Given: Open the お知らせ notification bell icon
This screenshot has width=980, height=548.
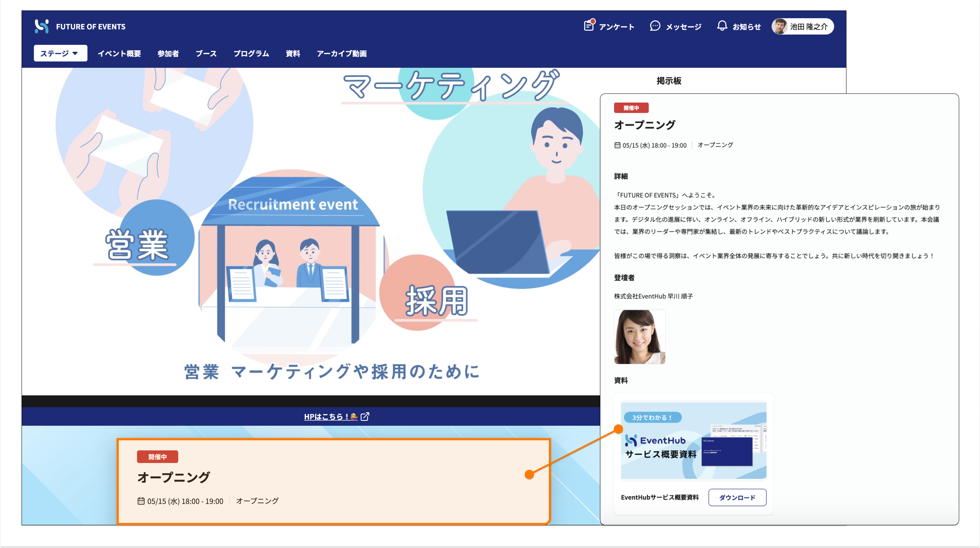Looking at the screenshot, I should coord(722,26).
